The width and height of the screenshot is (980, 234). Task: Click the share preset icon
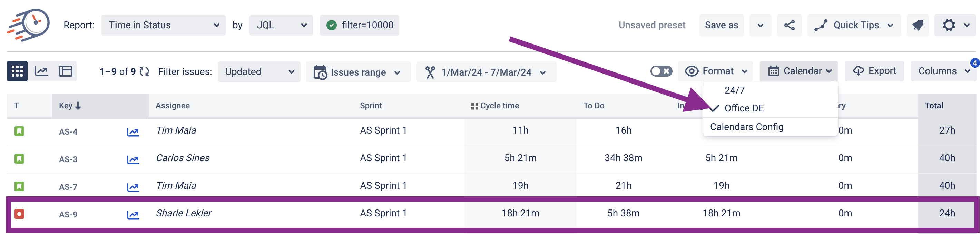[790, 25]
